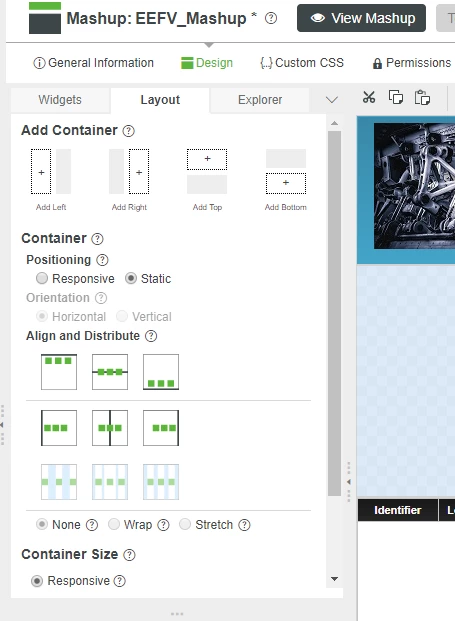Screen dimensions: 455x621
Task: Open help for Stretch option
Action: click(x=244, y=525)
